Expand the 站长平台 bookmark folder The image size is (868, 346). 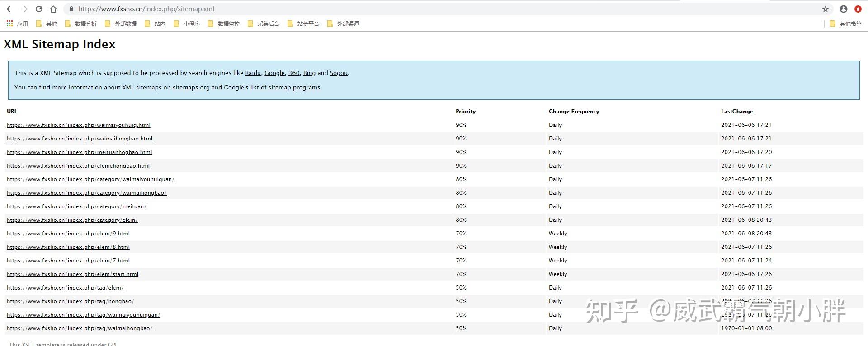[x=303, y=23]
